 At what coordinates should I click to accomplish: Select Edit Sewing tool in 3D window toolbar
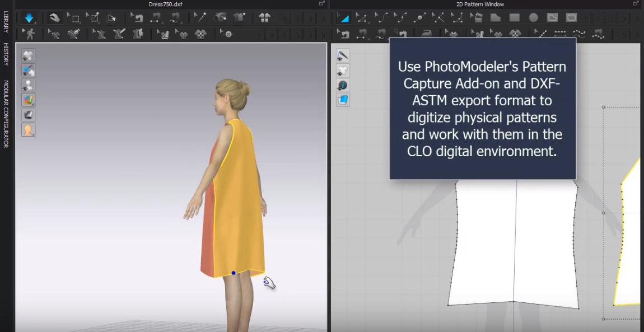[x=137, y=18]
